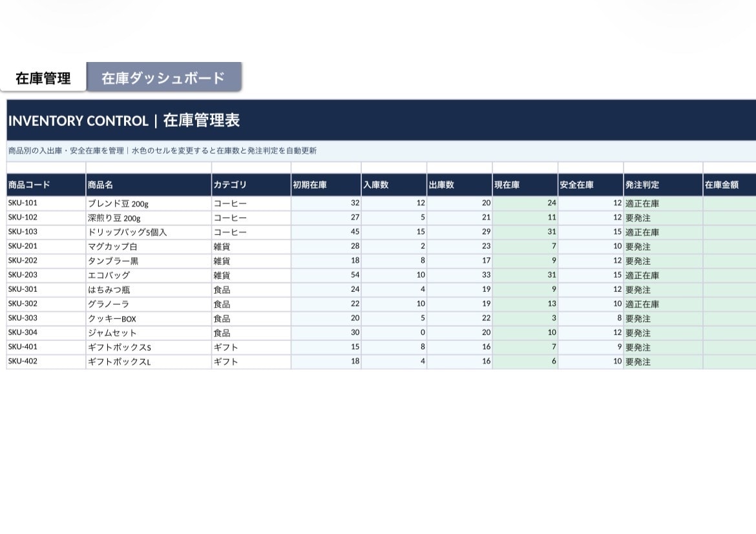Image resolution: width=756 pixels, height=534 pixels.
Task: Select cell SKU-203
Action: click(x=47, y=276)
